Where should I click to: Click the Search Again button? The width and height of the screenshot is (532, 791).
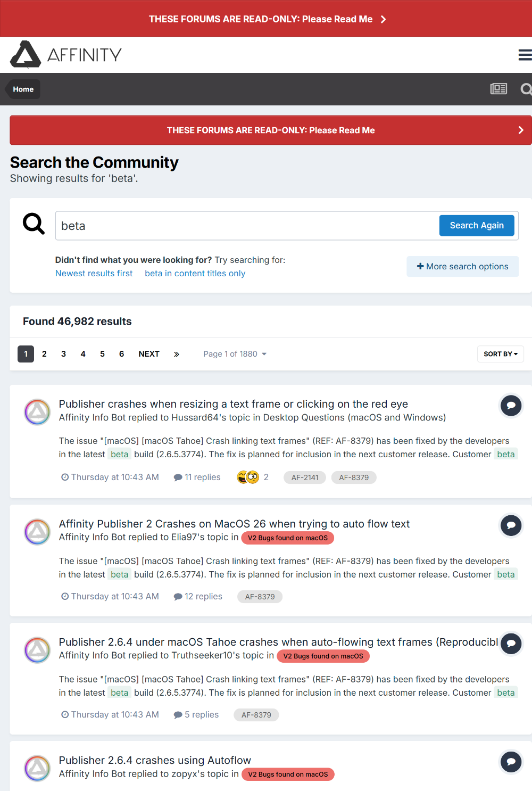tap(477, 225)
